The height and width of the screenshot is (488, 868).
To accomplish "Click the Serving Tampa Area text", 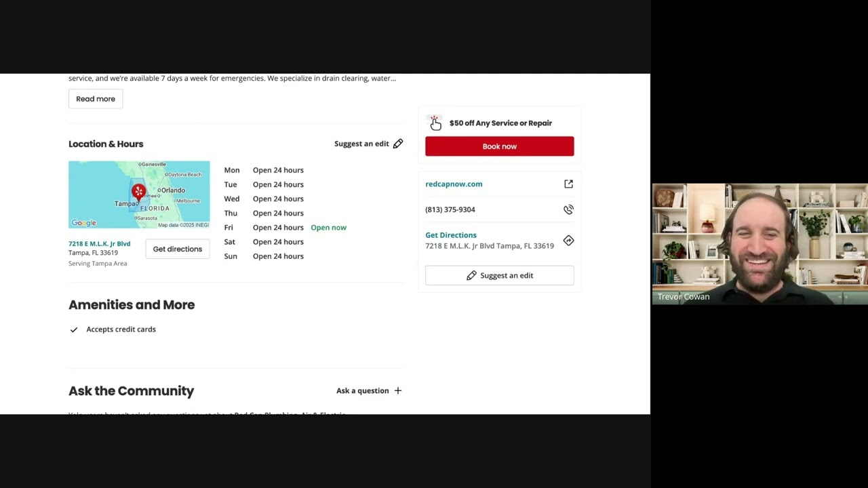I will [98, 264].
